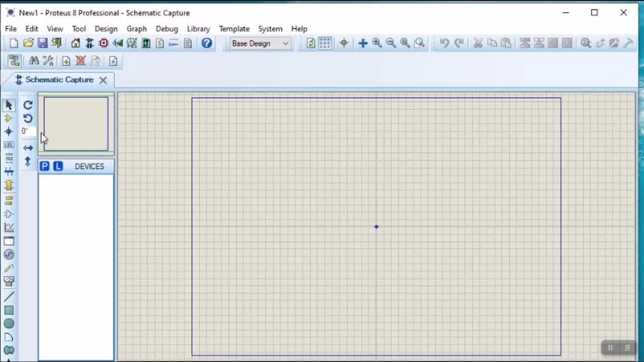Click the Rotate Clockwise icon
Screen dimensions: 644x362
tap(28, 105)
